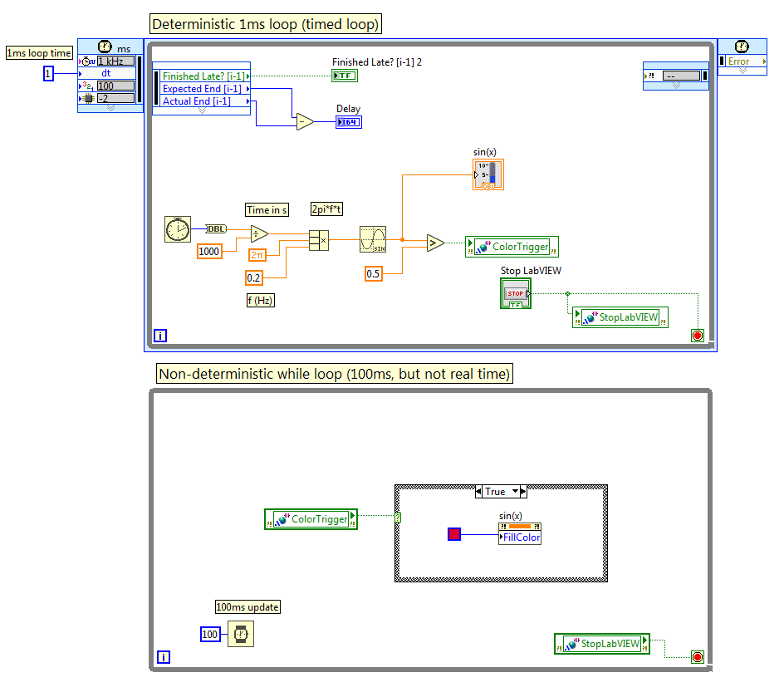
Task: Click the processor -2 field
Action: tap(115, 99)
